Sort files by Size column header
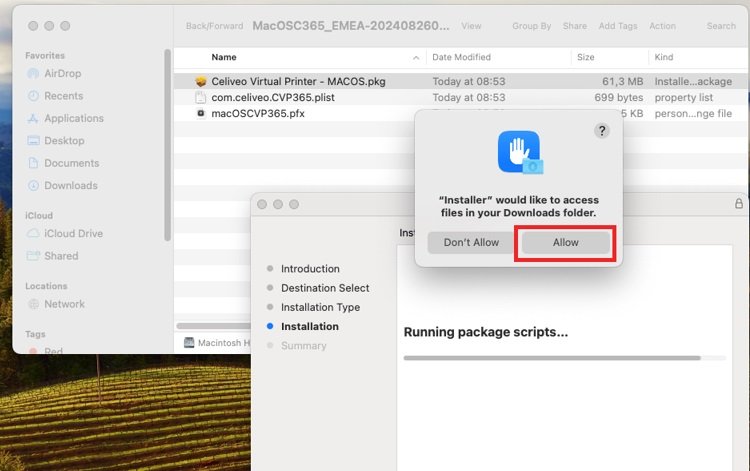This screenshot has height=471, width=750. tap(585, 57)
